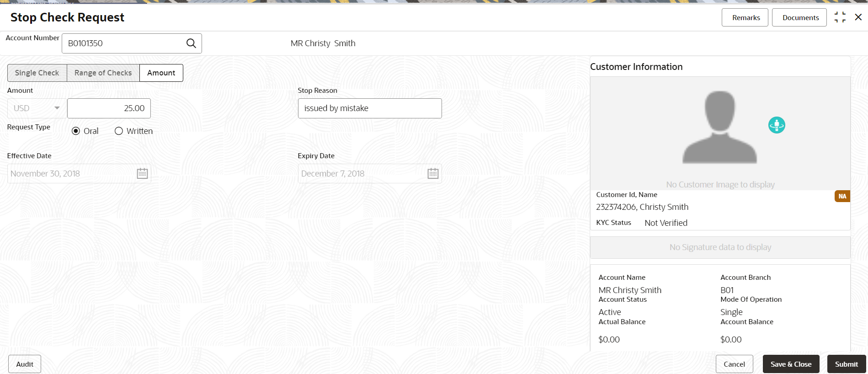Switch to the Range of Checks tab
The height and width of the screenshot is (374, 868).
point(103,73)
